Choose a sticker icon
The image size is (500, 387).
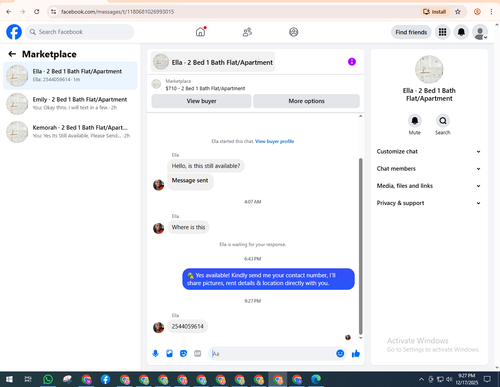[183, 353]
